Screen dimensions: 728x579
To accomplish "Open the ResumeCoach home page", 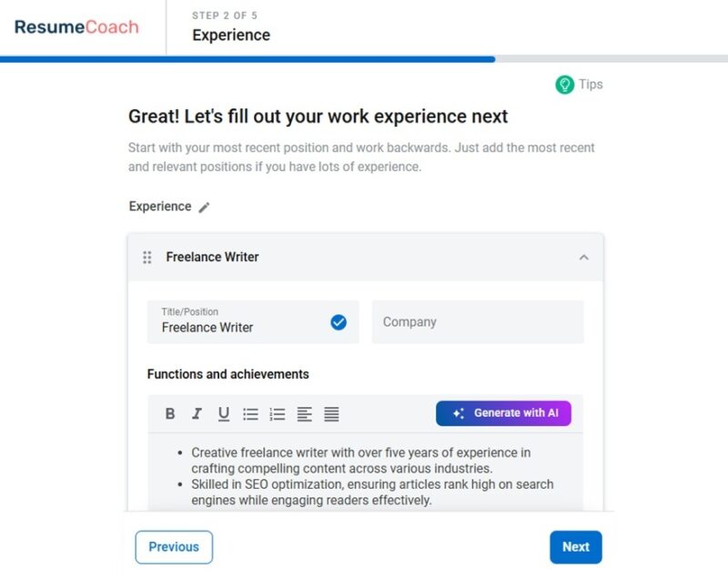I will click(x=75, y=28).
